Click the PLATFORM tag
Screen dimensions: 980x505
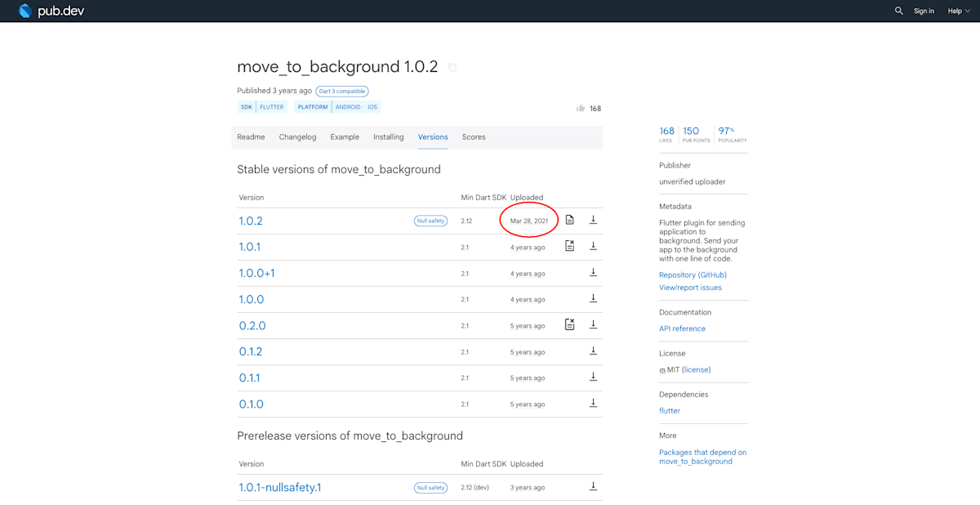(313, 107)
